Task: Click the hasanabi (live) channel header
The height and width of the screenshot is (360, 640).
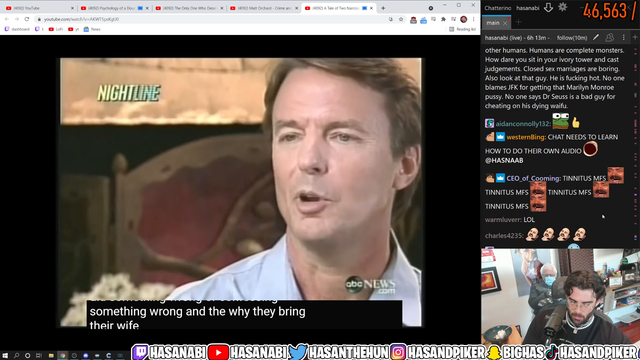Action: point(517,38)
